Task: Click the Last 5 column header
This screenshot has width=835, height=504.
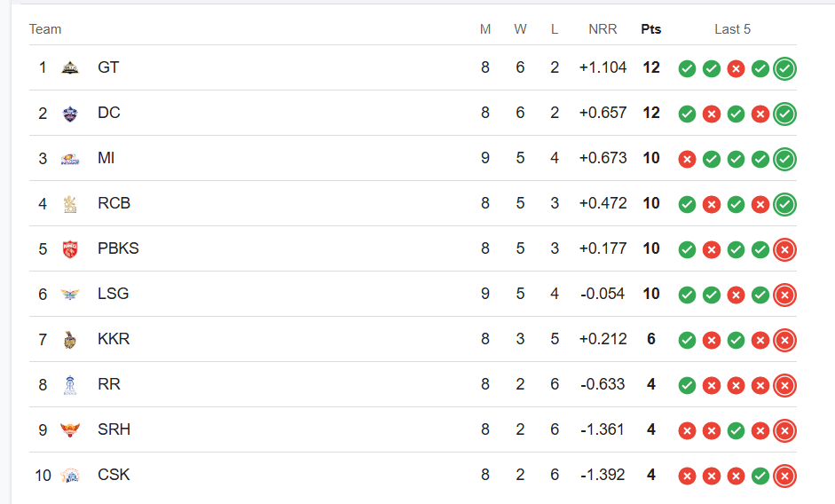Action: (x=732, y=29)
